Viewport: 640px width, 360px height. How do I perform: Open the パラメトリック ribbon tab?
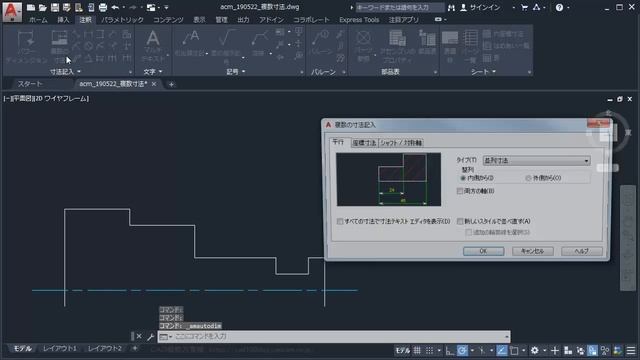(x=122, y=20)
